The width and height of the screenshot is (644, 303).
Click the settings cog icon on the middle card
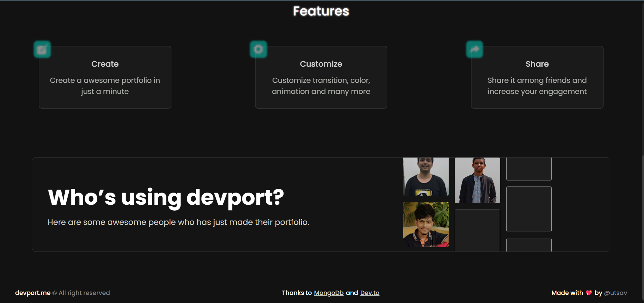[258, 49]
